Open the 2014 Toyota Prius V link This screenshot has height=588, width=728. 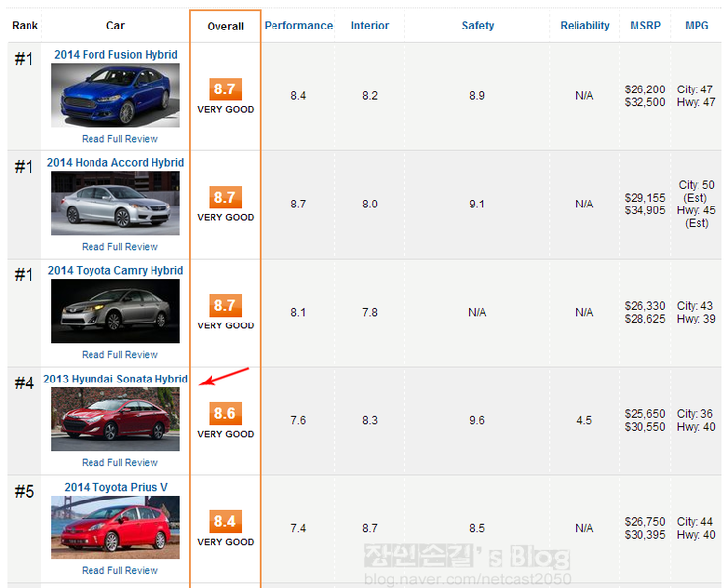click(116, 488)
